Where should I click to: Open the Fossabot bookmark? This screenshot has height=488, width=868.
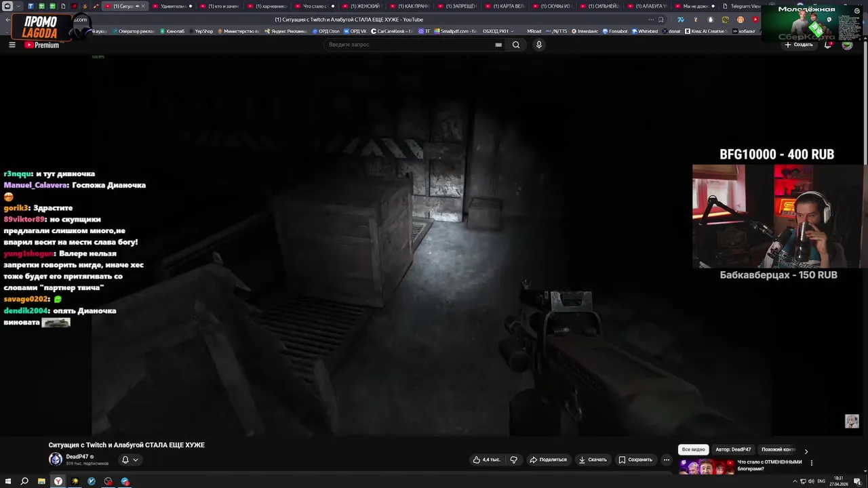coord(615,31)
